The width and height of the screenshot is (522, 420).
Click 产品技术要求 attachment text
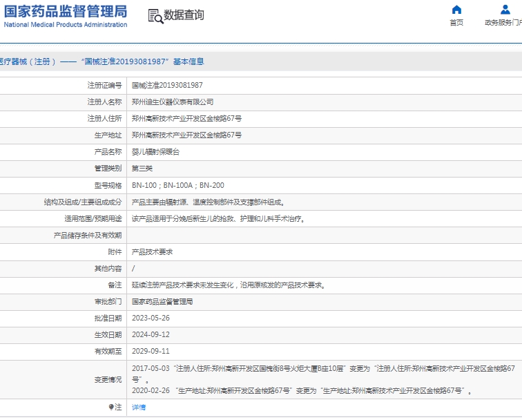point(152,252)
